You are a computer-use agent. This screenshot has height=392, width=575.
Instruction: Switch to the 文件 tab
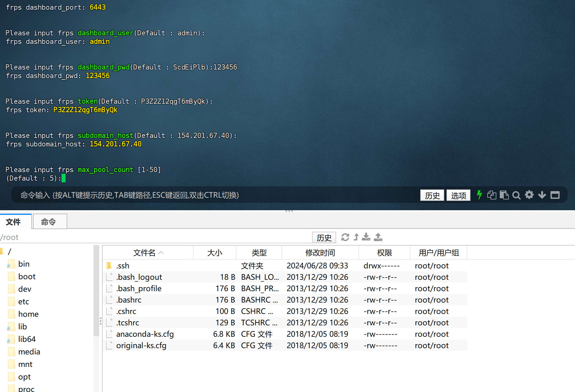tap(13, 222)
